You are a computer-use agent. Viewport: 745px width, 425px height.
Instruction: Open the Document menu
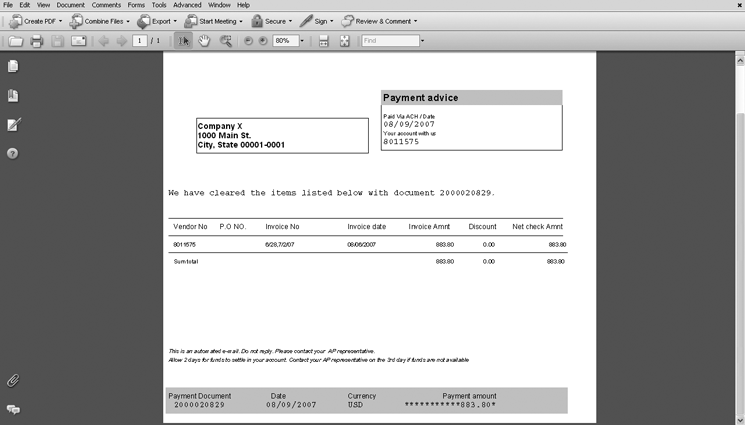[x=70, y=5]
